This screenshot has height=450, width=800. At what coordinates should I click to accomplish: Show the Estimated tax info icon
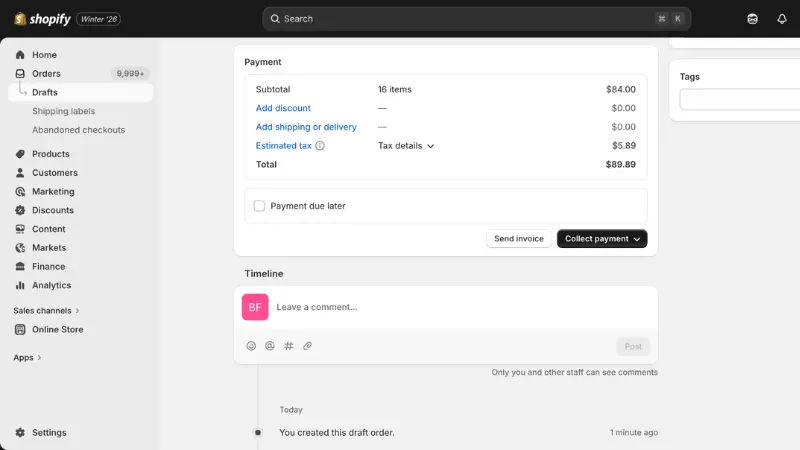(320, 146)
